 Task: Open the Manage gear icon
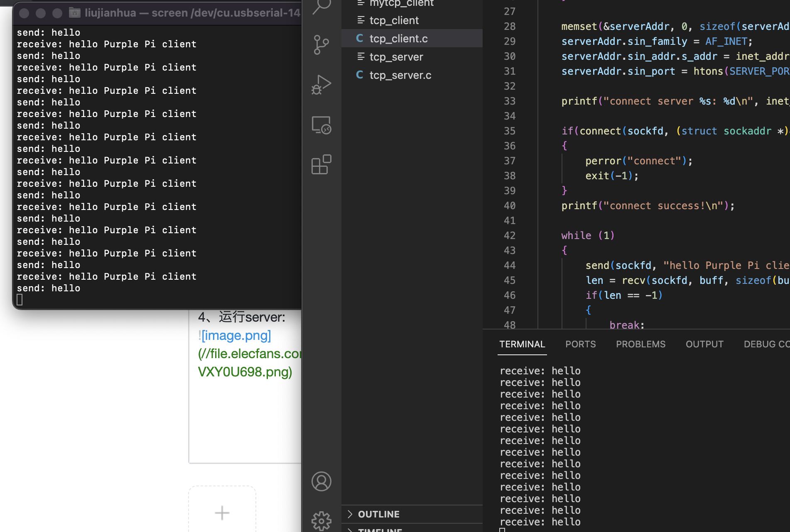tap(321, 521)
